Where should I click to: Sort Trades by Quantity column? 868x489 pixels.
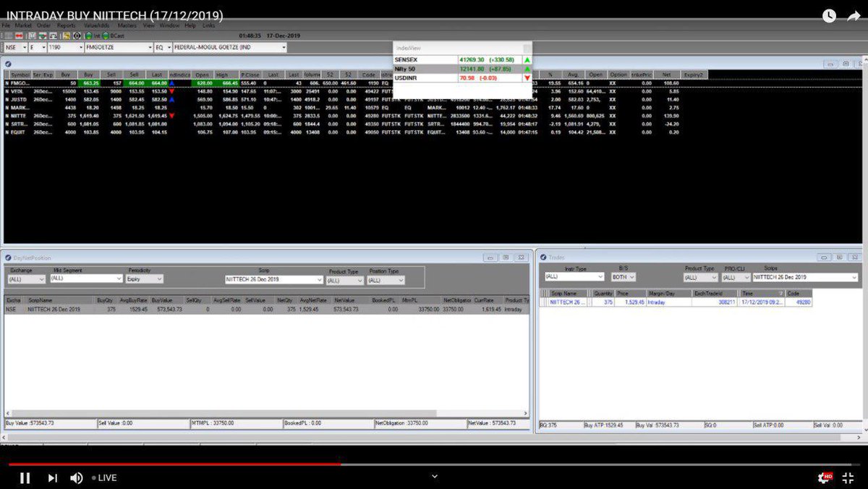pyautogui.click(x=603, y=293)
